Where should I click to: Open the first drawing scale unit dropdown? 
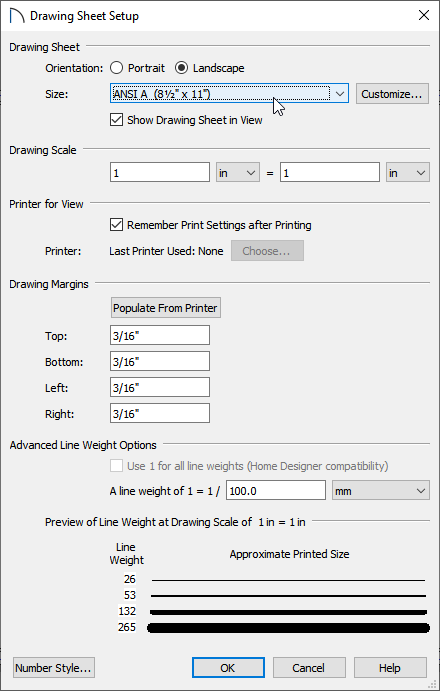click(x=238, y=172)
